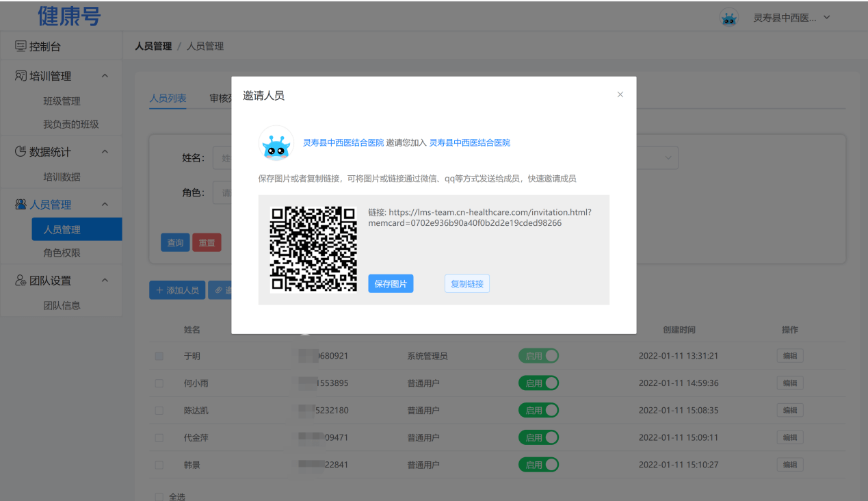868x501 pixels.
Task: Toggle 启用 switch for 代金萍
Action: (538, 437)
